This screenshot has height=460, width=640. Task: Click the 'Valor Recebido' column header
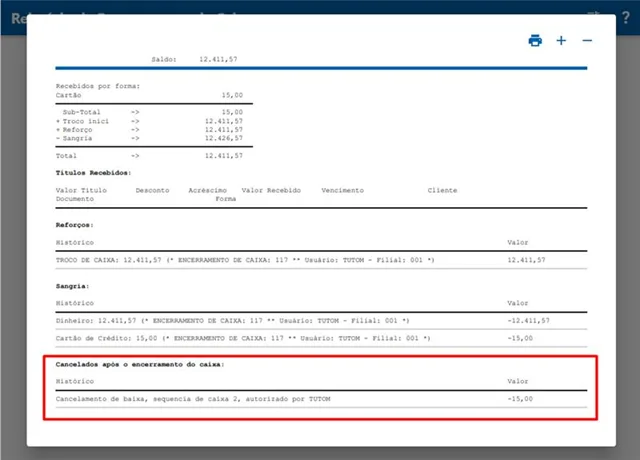coord(271,191)
